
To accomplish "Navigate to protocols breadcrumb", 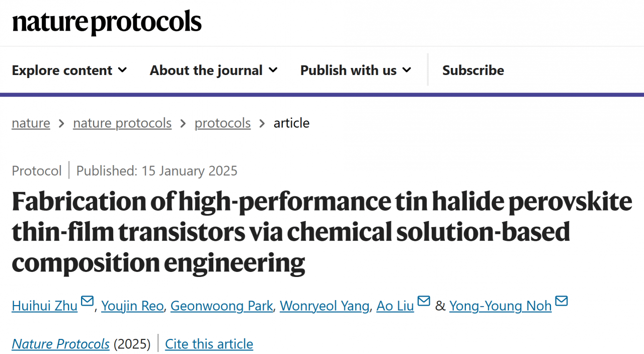I will pos(222,123).
